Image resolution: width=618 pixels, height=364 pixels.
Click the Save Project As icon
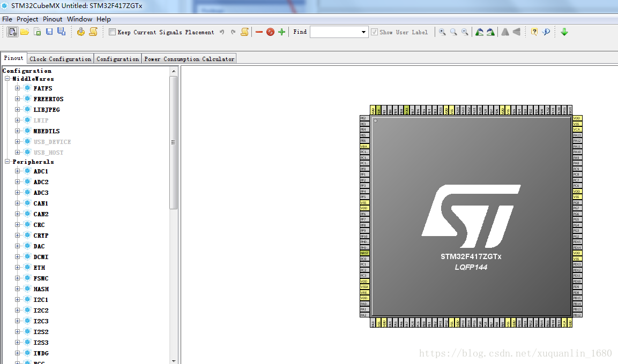[62, 32]
